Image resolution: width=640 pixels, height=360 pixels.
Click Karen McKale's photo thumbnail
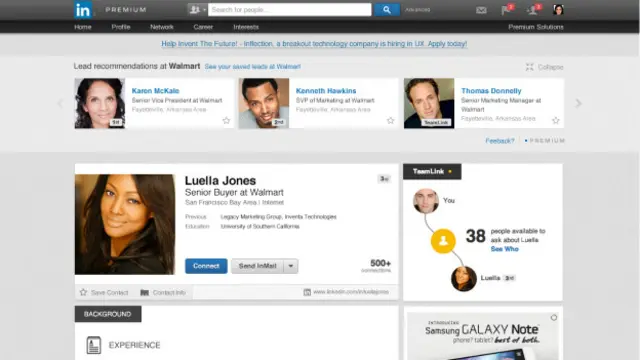pos(100,103)
